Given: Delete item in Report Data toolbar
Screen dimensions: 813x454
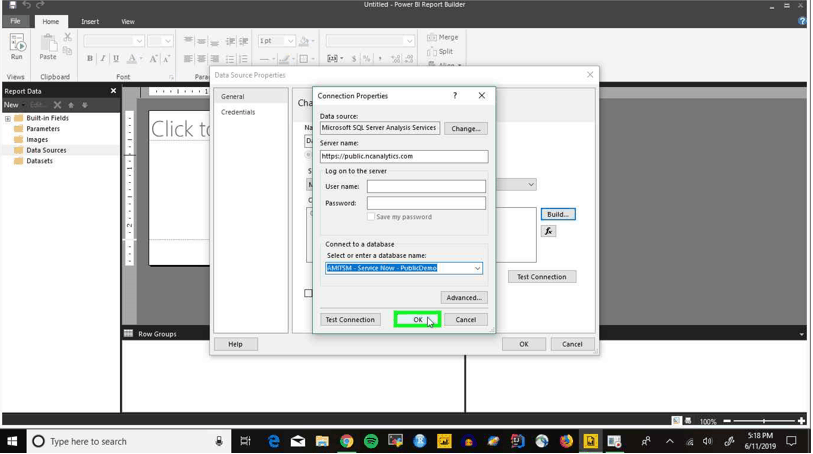Looking at the screenshot, I should click(58, 105).
